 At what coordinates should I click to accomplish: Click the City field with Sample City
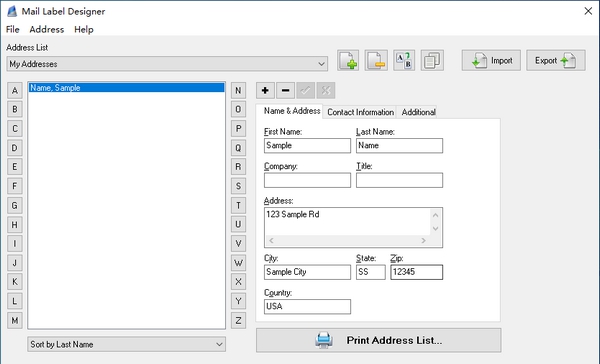[x=307, y=272]
